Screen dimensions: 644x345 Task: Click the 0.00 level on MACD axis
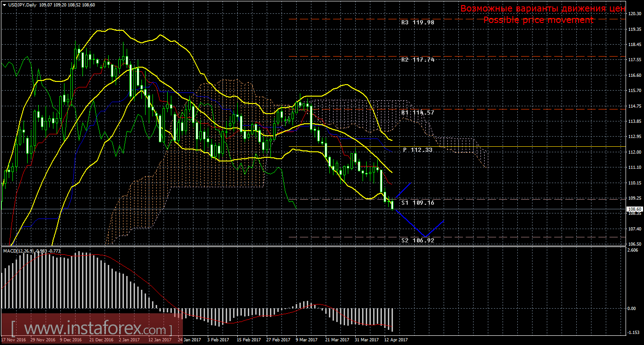[x=632, y=308]
